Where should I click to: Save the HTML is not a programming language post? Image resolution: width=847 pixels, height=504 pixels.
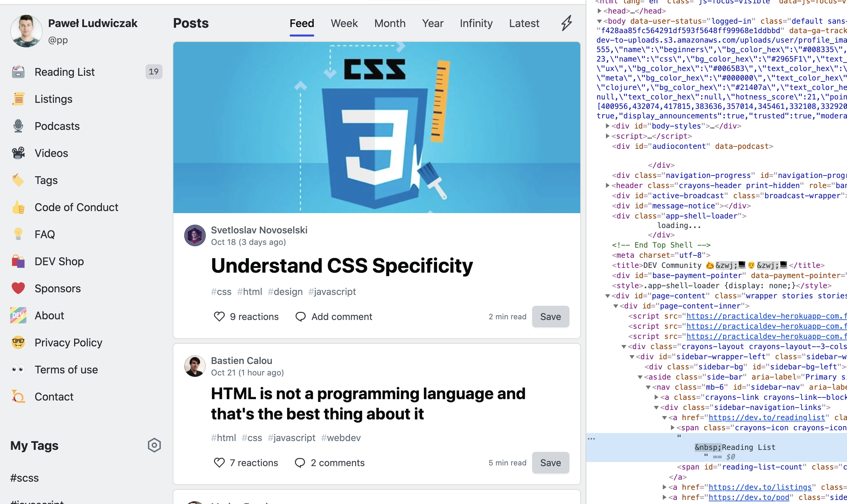(551, 463)
